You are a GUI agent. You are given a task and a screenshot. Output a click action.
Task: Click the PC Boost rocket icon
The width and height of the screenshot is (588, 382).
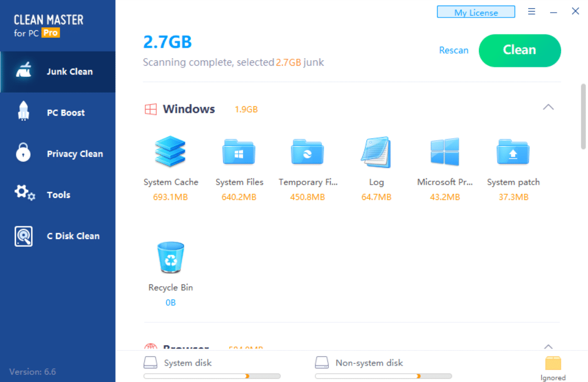(x=23, y=111)
